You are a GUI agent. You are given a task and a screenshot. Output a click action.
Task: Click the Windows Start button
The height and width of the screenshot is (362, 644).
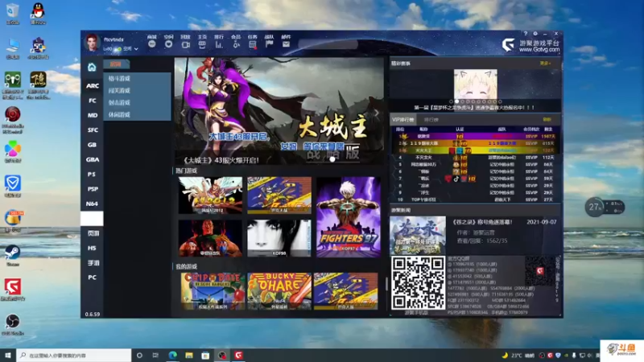pyautogui.click(x=8, y=355)
